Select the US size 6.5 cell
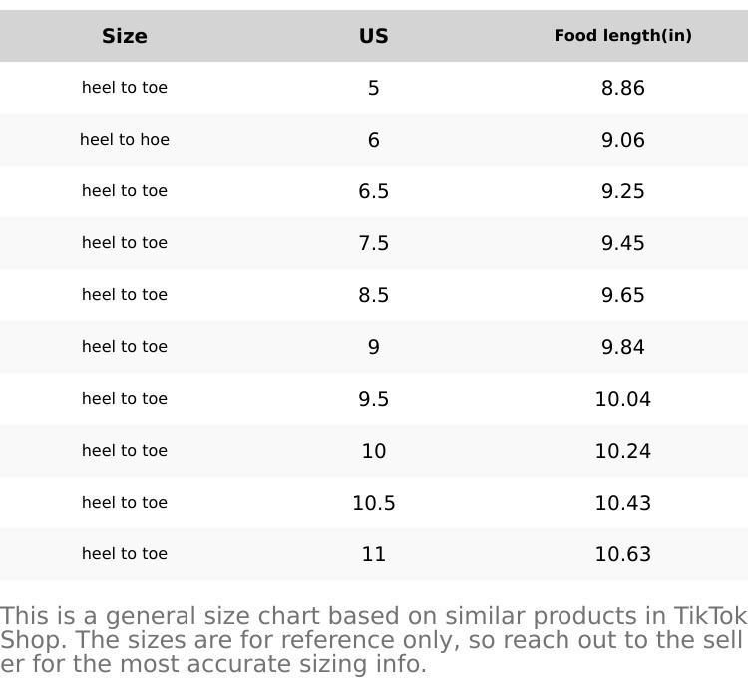This screenshot has width=748, height=700. (374, 191)
